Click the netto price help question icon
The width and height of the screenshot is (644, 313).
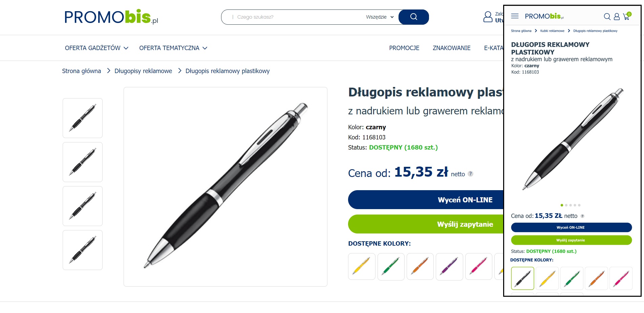pyautogui.click(x=470, y=174)
